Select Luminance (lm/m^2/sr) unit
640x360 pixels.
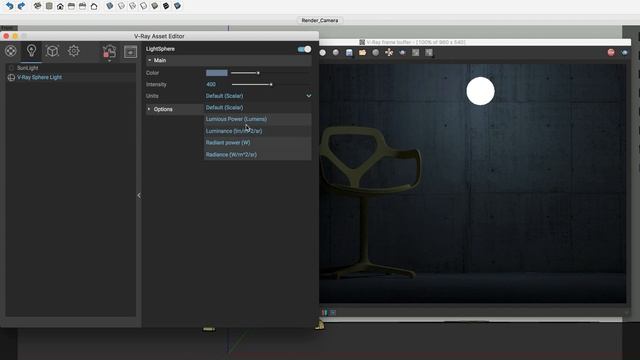(x=258, y=131)
